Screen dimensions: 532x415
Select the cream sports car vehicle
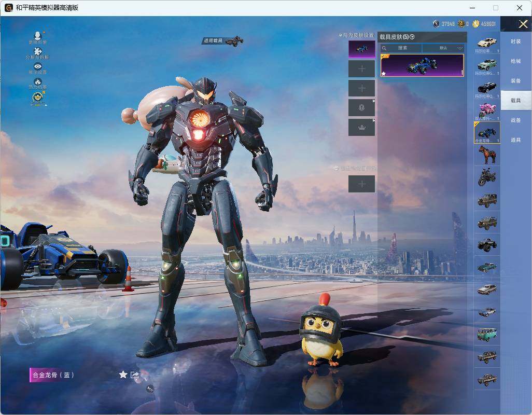(487, 43)
